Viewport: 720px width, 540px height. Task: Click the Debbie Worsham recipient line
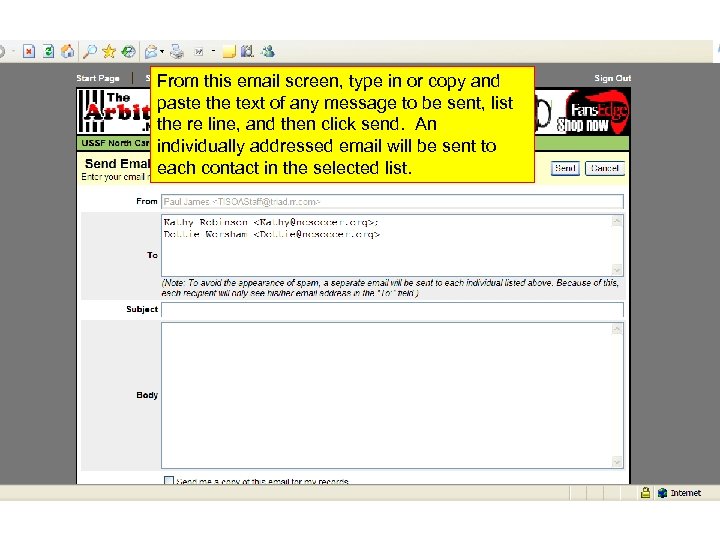272,234
